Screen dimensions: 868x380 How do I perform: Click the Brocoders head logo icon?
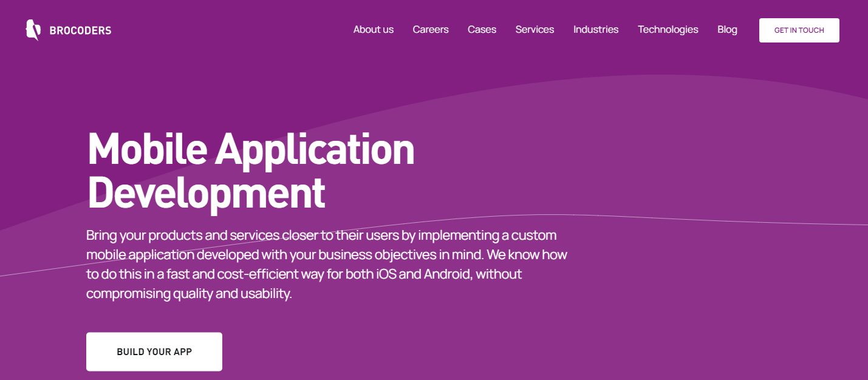[x=33, y=30]
